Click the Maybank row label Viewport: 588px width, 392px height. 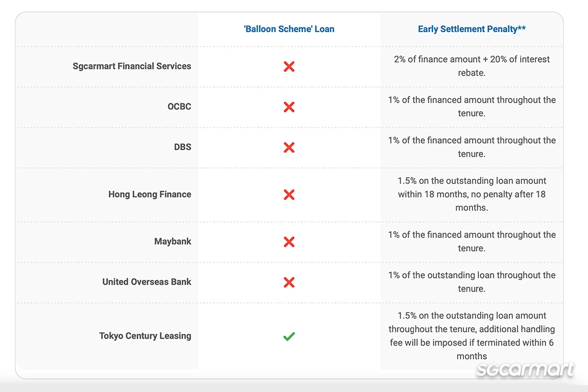click(172, 242)
